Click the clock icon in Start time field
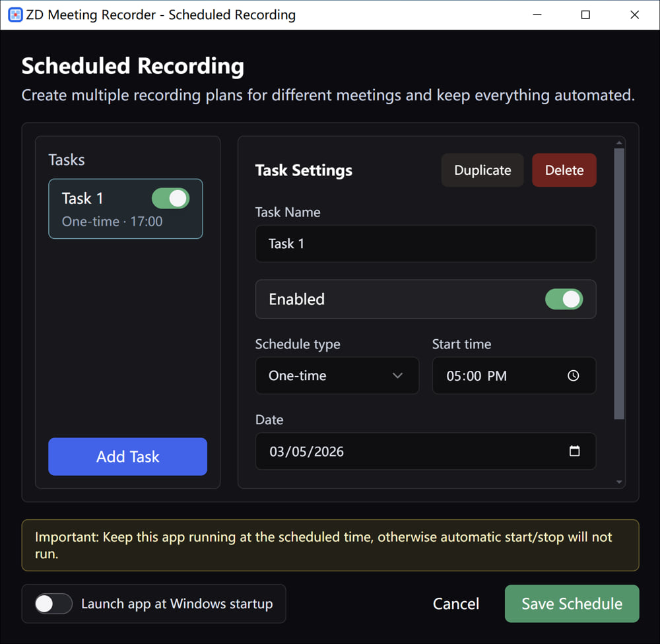This screenshot has height=644, width=660. coord(573,375)
